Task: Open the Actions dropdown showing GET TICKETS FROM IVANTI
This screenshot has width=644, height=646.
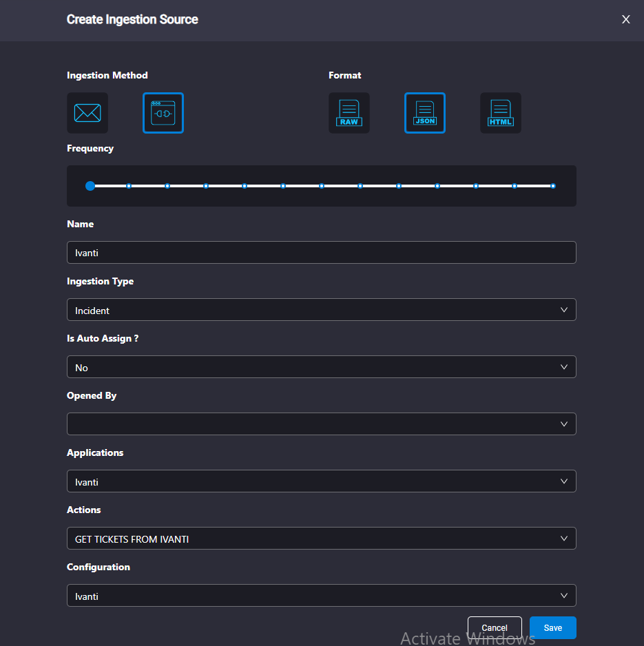Action: coord(322,539)
